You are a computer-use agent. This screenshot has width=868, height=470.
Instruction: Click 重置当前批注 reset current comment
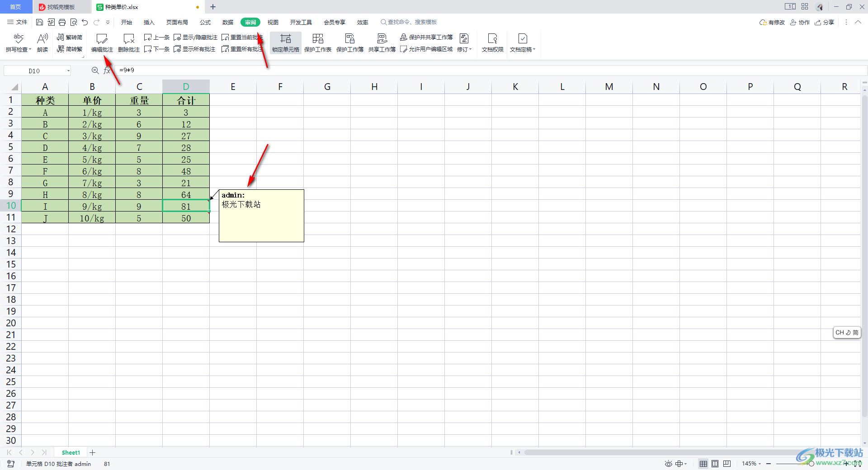(242, 37)
